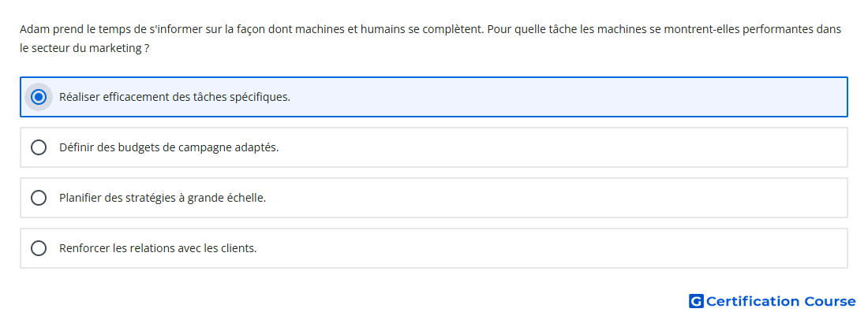Click the 'Définir des budgets de campagne adaptés.' label
The image size is (868, 316).
(x=169, y=147)
